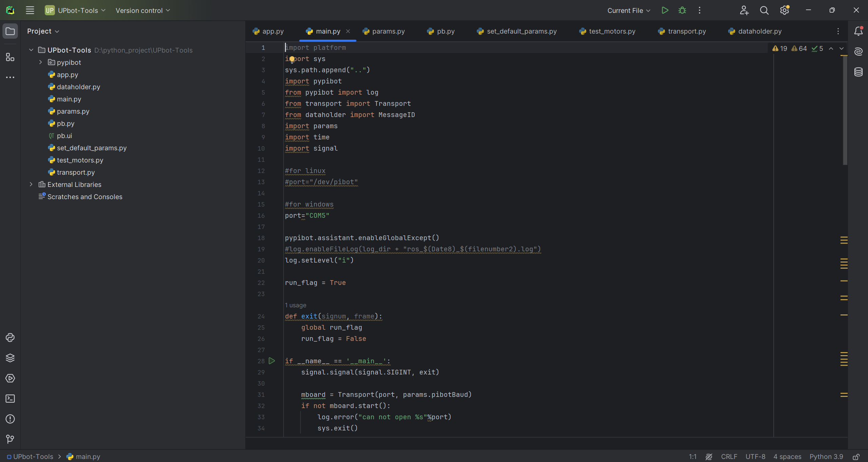Image resolution: width=868 pixels, height=462 pixels.
Task: Open the AI Assistant panel
Action: tap(858, 52)
